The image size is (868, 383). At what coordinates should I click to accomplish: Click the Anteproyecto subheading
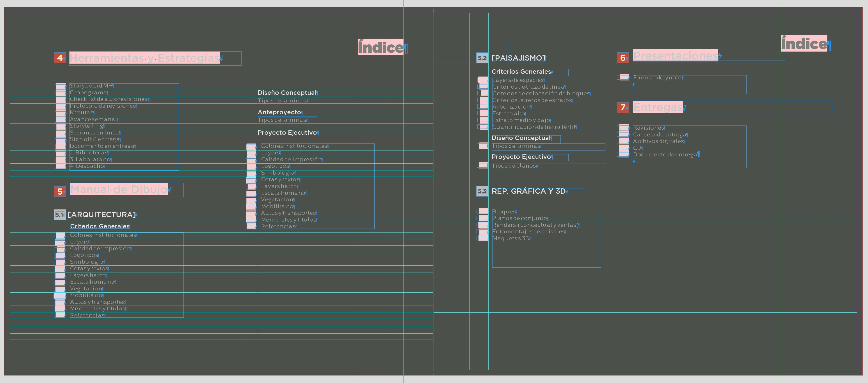click(279, 112)
